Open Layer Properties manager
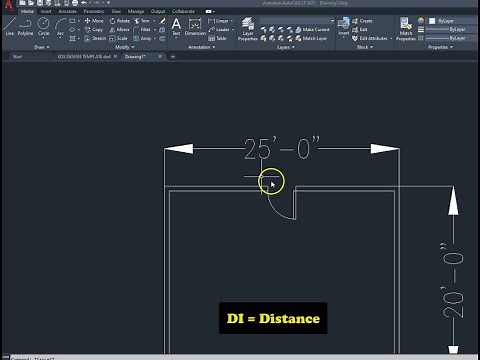Viewport: 480px width, 360px height. pyautogui.click(x=248, y=29)
